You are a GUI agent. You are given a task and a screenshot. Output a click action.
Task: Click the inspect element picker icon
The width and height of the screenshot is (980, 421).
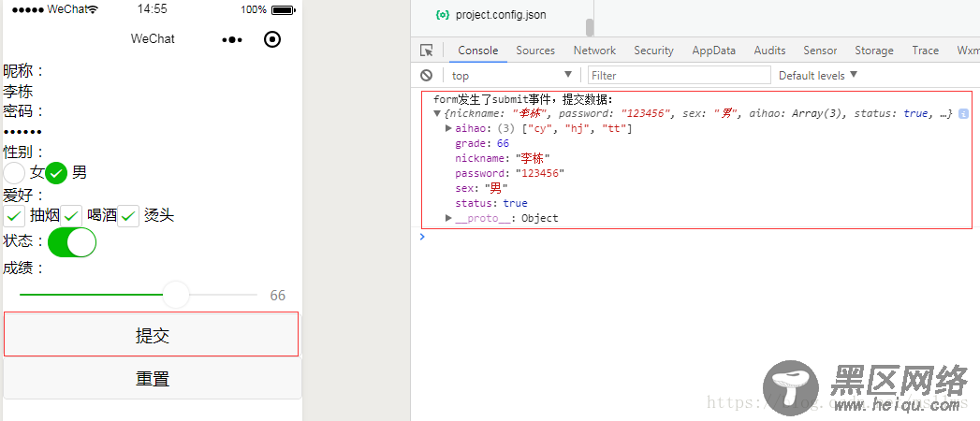(x=427, y=51)
